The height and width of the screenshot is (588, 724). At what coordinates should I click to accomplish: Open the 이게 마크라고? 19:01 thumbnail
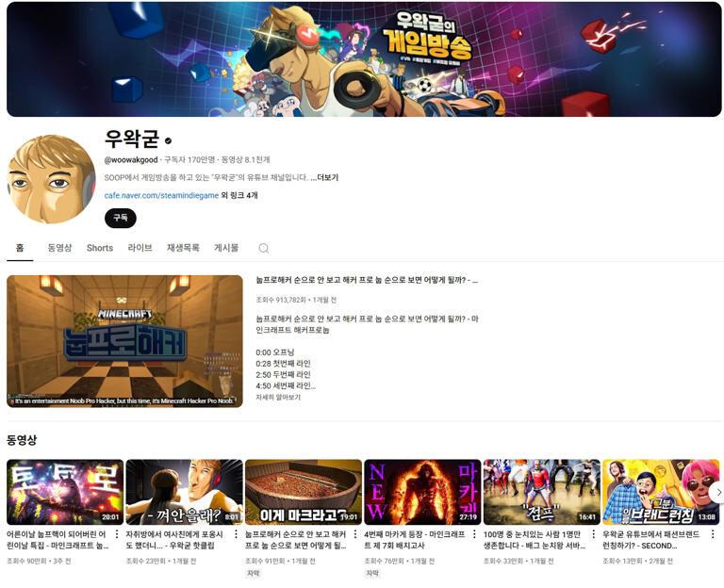(304, 492)
